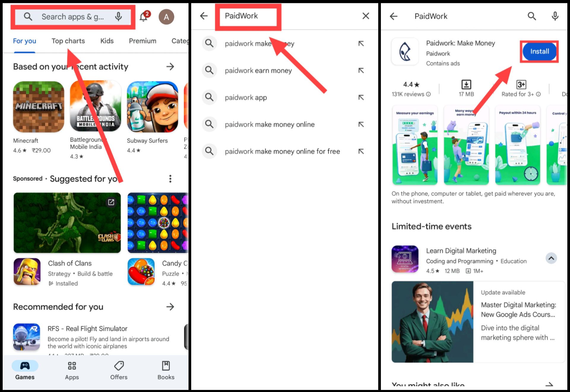Image resolution: width=570 pixels, height=392 pixels.
Task: Tap search icon beside 'paidwork app'
Action: pyautogui.click(x=209, y=97)
